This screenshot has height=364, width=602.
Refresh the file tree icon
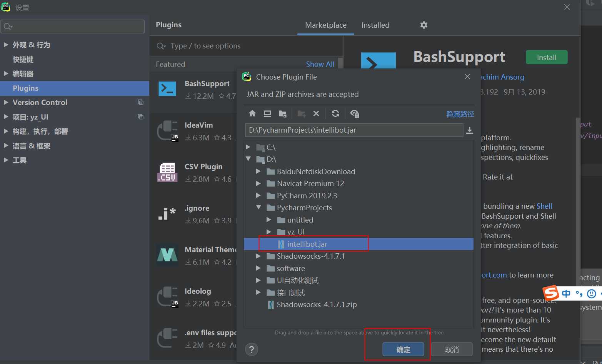coord(335,113)
